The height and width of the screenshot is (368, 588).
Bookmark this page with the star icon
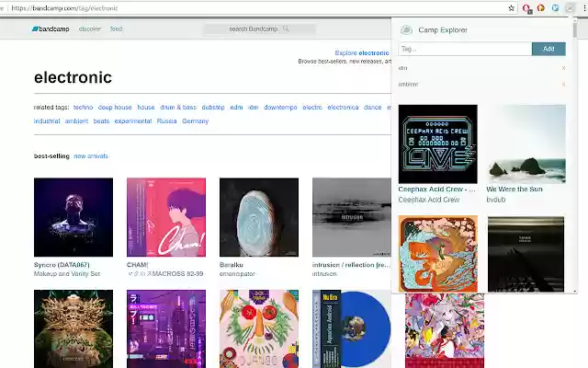click(511, 8)
